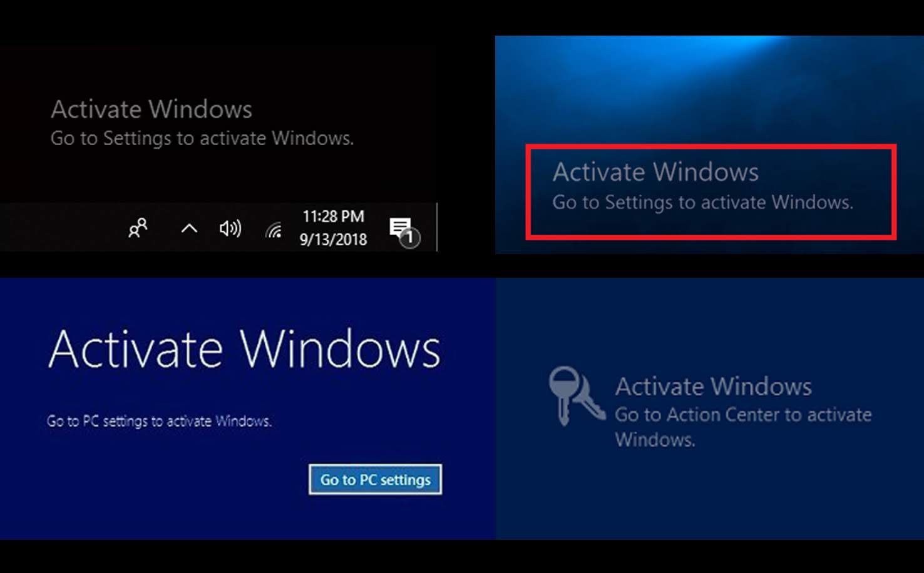Click the Wi-Fi network icon in the system tray
This screenshot has width=924, height=573.
coord(274,229)
